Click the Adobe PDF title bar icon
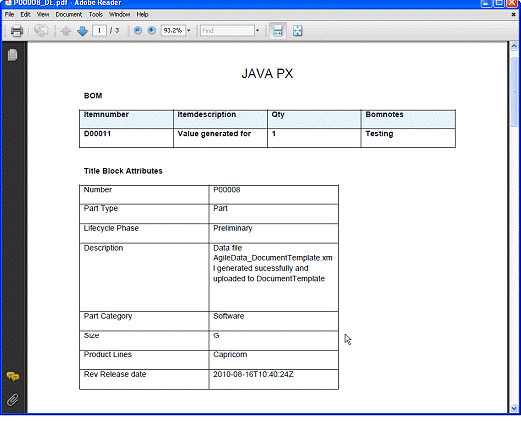 coord(8,3)
